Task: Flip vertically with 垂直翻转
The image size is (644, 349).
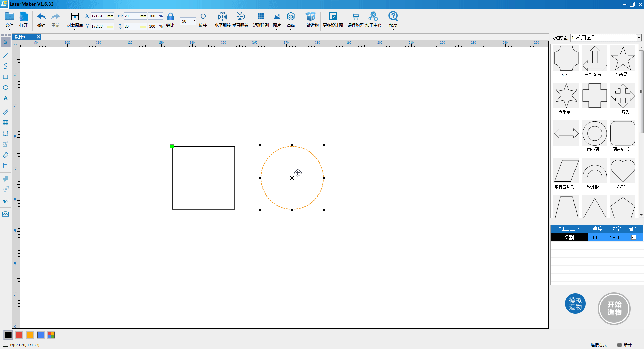Action: pos(240,16)
